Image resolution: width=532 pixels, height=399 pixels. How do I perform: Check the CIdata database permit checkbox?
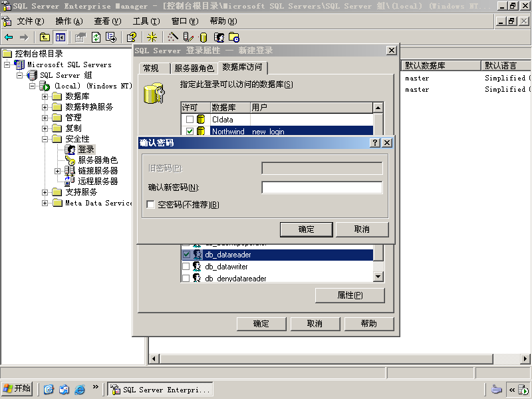coord(190,120)
